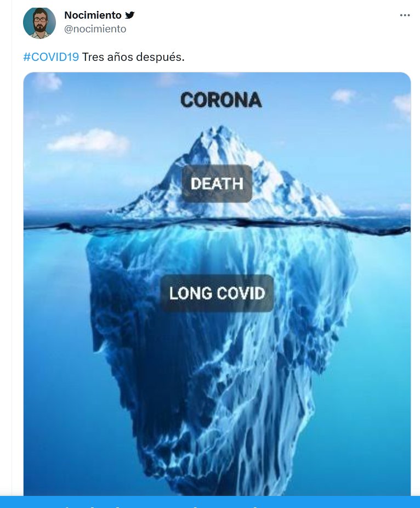Click the blue banner bar at the bottom

click(210, 502)
